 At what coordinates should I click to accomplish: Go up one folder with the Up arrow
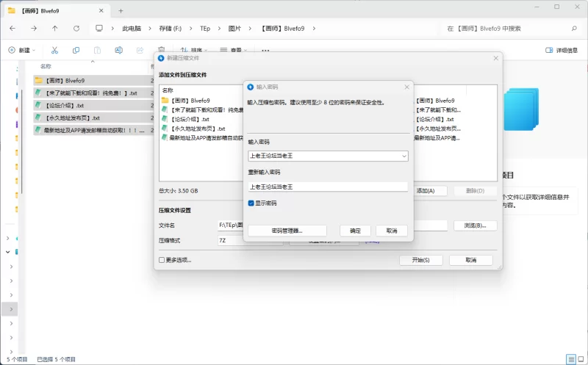coord(55,29)
